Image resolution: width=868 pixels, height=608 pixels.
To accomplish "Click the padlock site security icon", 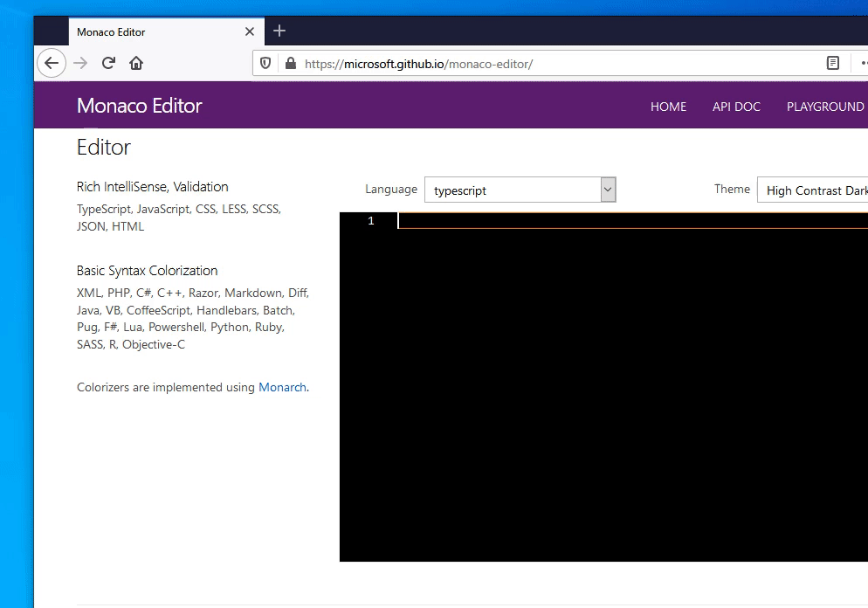I will 291,64.
